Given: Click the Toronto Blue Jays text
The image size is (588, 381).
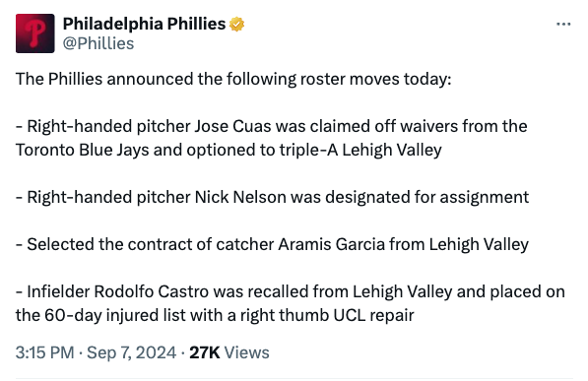Looking at the screenshot, I should click(83, 150).
